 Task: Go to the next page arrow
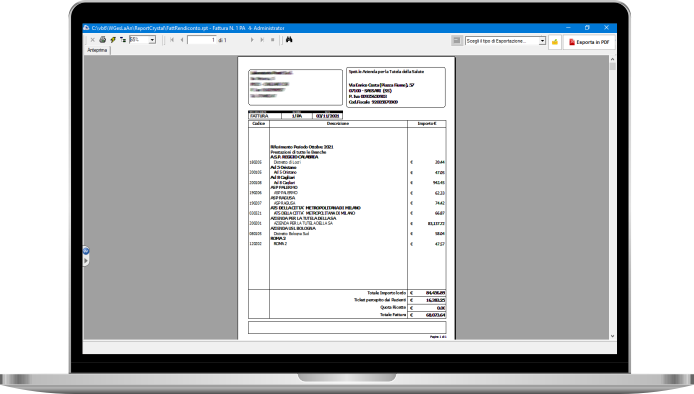point(252,40)
